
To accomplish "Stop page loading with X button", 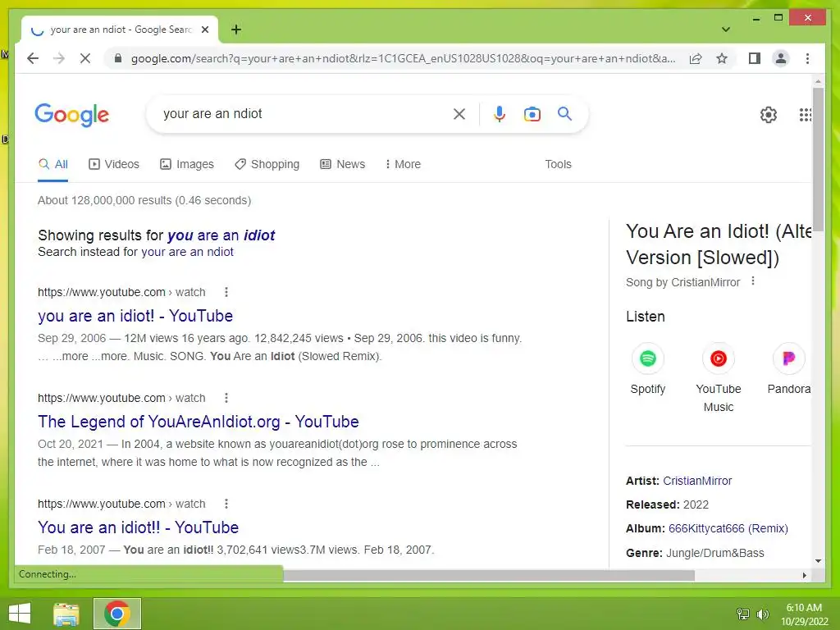I will 85,58.
